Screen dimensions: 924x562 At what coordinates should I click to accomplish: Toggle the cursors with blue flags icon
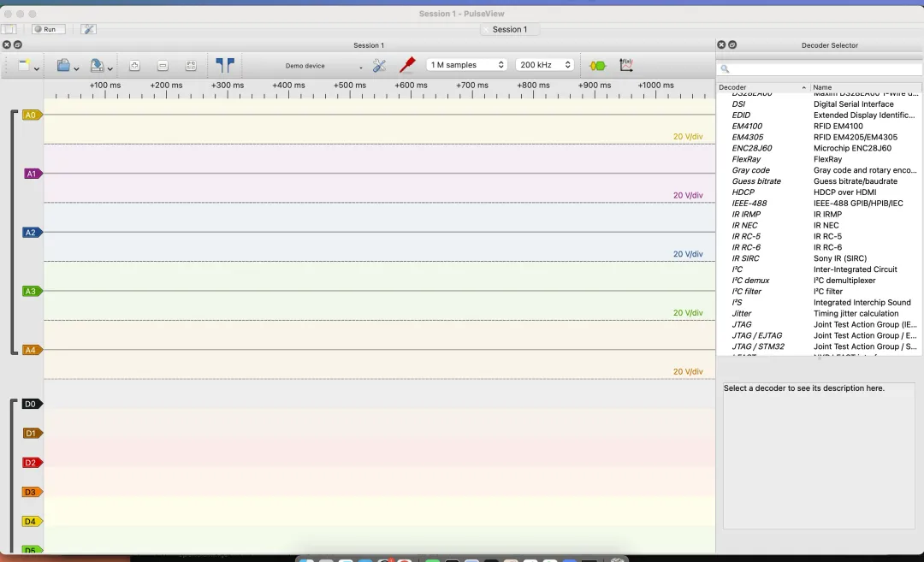click(224, 65)
